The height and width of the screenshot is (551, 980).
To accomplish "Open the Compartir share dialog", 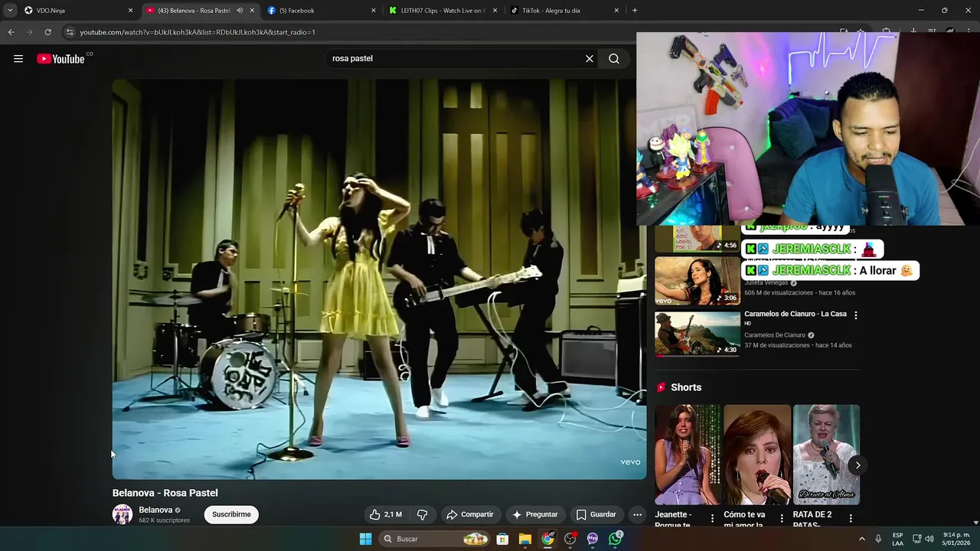I will (470, 514).
